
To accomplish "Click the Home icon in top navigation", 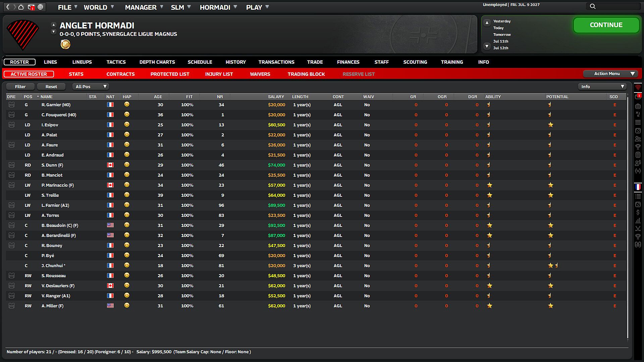I will pos(21,7).
